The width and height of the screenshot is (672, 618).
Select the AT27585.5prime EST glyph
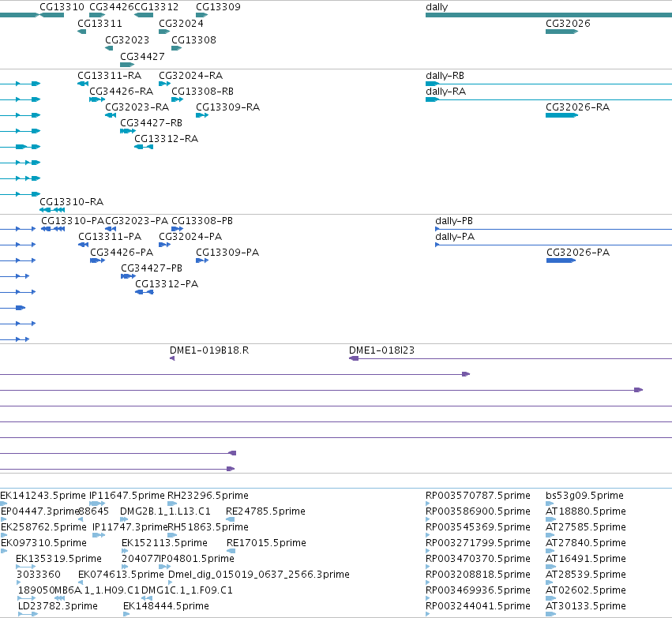point(550,535)
